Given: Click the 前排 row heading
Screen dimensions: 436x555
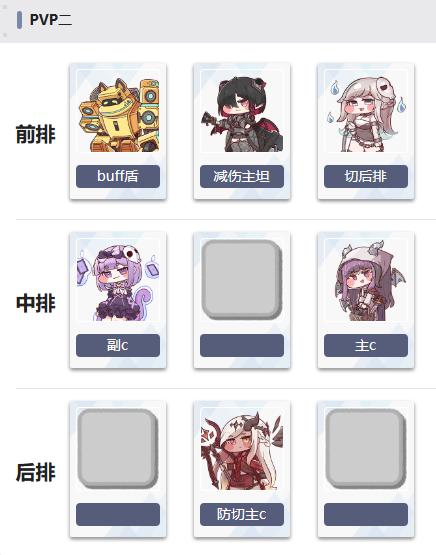Looking at the screenshot, I should click(x=36, y=135).
